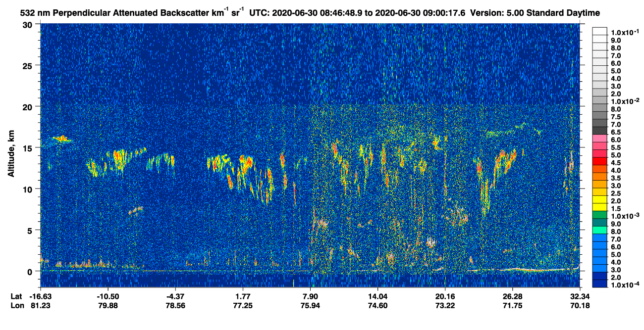The width and height of the screenshot is (644, 330).
Task: Click longitude value 71.75
Action: (512, 305)
